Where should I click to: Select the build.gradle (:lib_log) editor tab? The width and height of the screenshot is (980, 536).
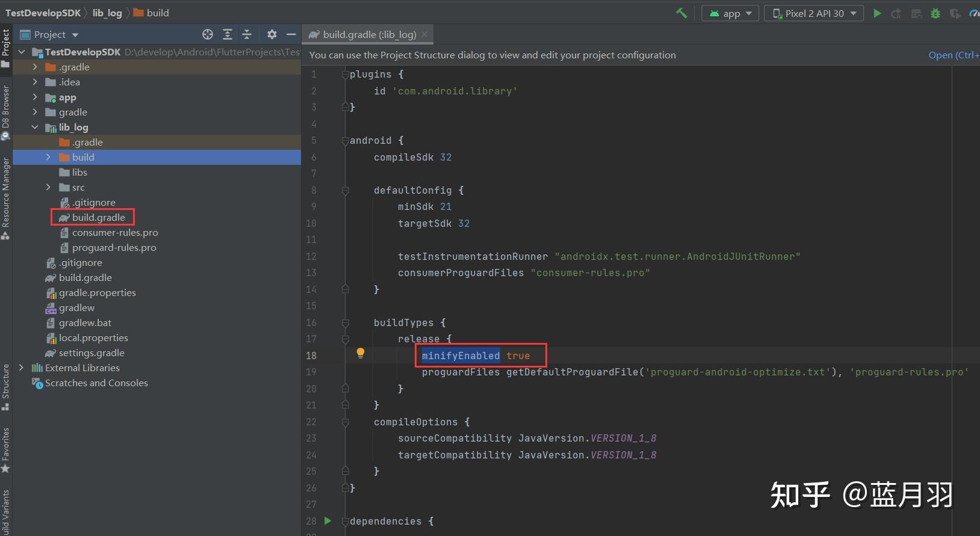point(368,34)
